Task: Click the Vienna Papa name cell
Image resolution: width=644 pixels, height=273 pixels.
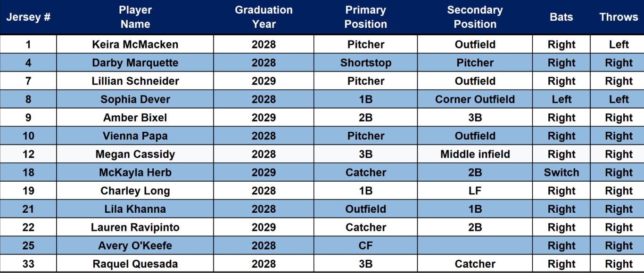Action: (x=135, y=136)
